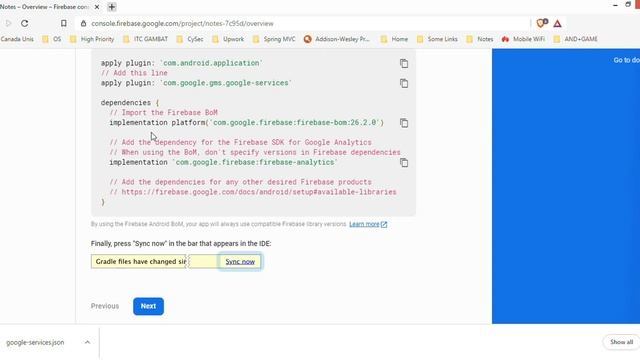
Task: Open Mobile WiFi bookmark
Action: click(x=523, y=39)
